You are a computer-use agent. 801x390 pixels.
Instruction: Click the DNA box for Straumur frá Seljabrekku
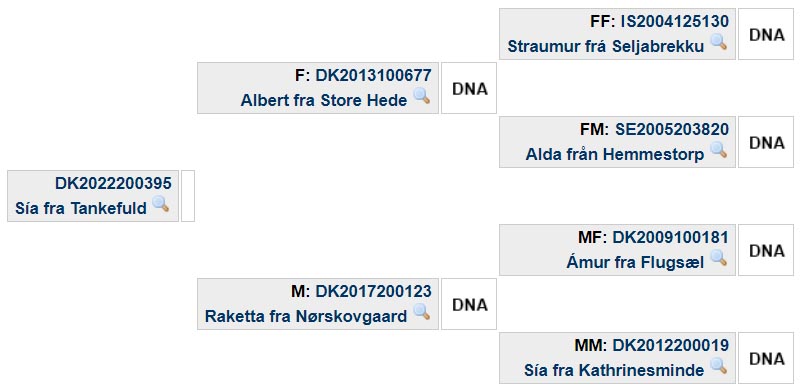(x=766, y=34)
